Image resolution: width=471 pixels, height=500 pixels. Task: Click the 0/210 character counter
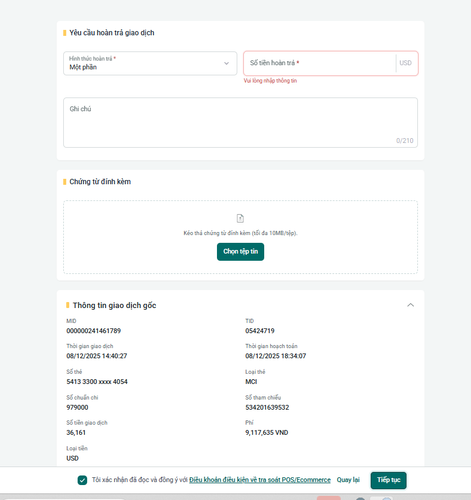(405, 141)
